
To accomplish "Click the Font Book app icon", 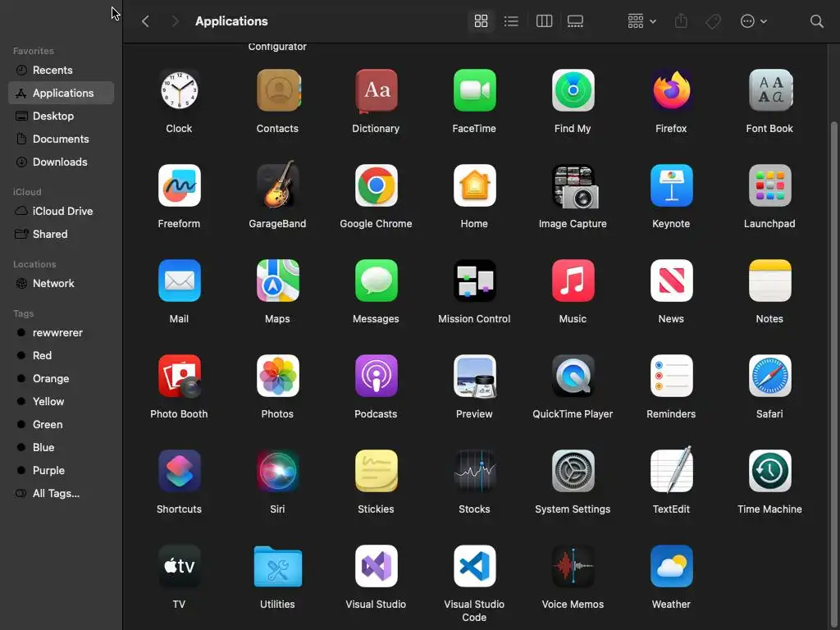I will pyautogui.click(x=769, y=90).
